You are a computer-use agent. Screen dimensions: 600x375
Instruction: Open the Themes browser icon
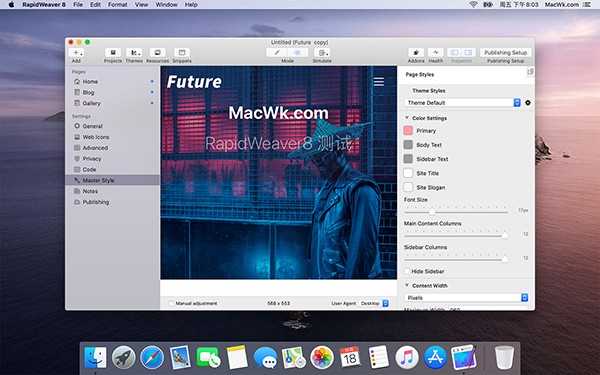click(134, 52)
